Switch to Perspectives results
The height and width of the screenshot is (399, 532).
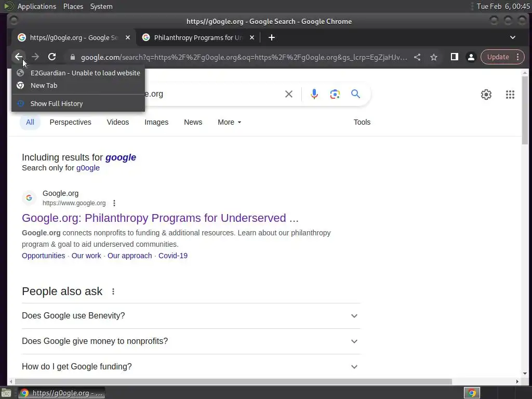coord(70,122)
